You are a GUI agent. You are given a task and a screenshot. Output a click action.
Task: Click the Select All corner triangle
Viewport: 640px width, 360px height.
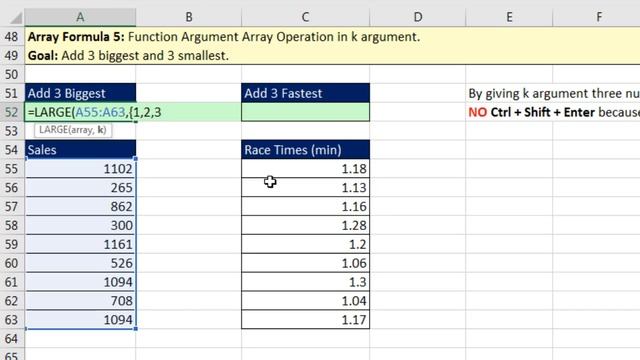click(16, 18)
